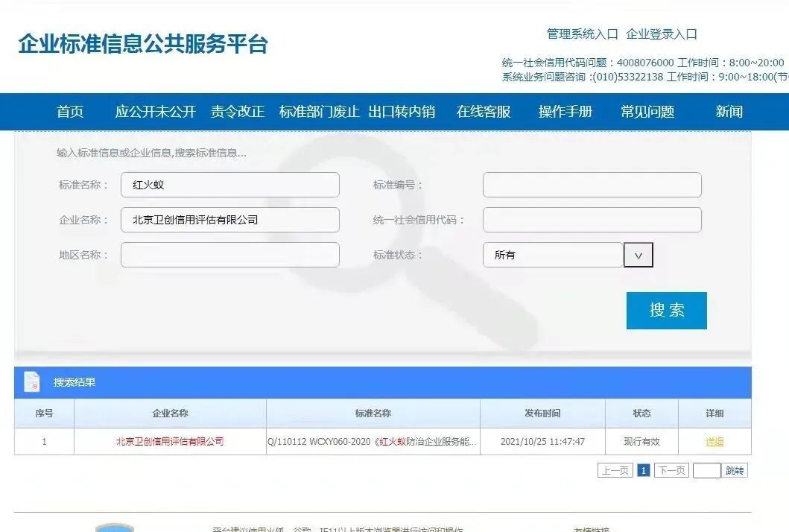Click the blue 搜索 button
The image size is (789, 532).
(x=666, y=311)
